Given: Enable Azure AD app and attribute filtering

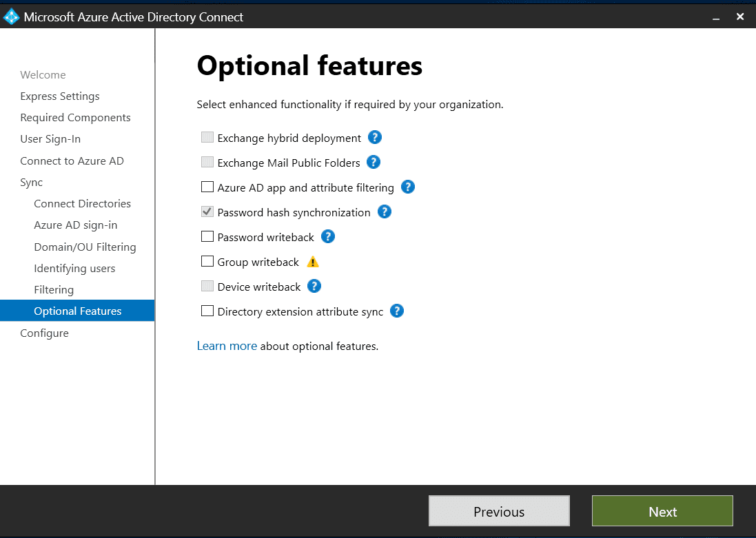Looking at the screenshot, I should coord(207,187).
